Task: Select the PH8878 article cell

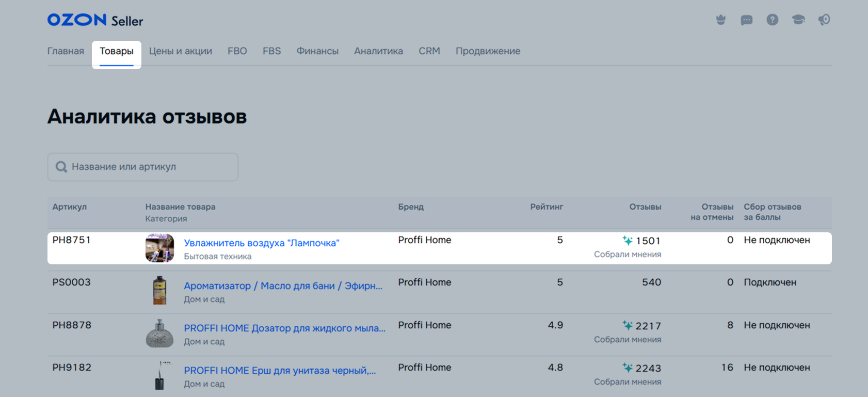Action: [x=72, y=325]
